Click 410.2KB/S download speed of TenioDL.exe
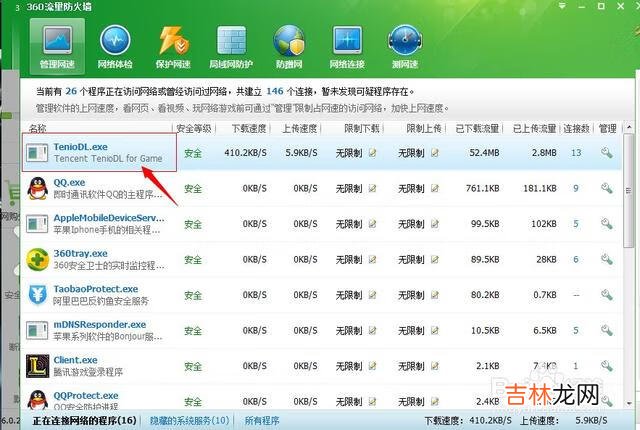The image size is (640, 430). coord(245,153)
